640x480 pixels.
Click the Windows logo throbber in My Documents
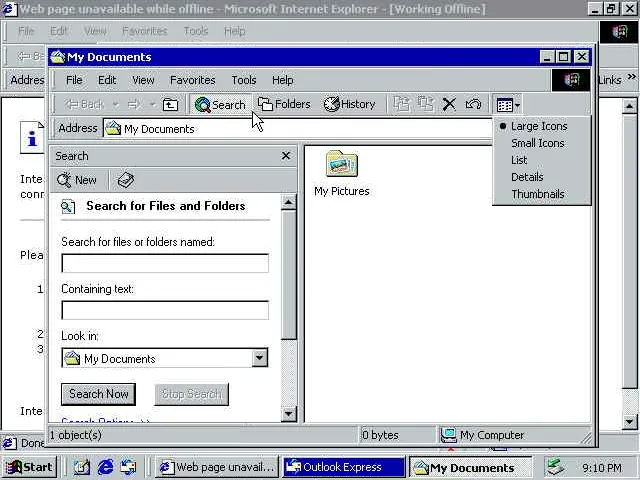[x=571, y=80]
